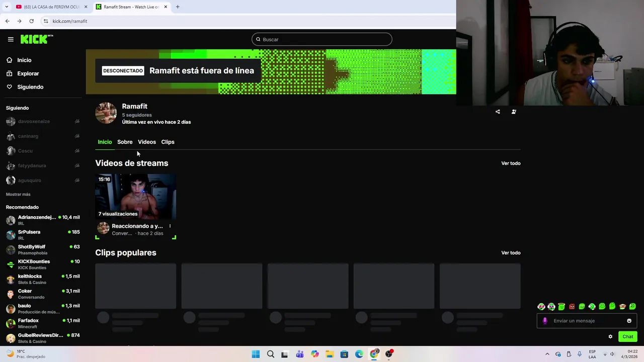Click the site info icon in address bar
The height and width of the screenshot is (362, 644).
tap(46, 21)
